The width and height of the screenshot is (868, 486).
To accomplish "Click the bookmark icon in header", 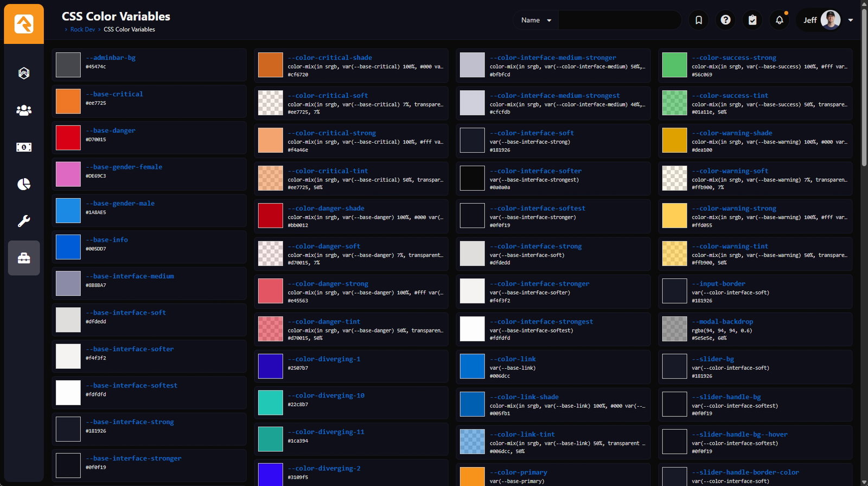I will (x=699, y=20).
